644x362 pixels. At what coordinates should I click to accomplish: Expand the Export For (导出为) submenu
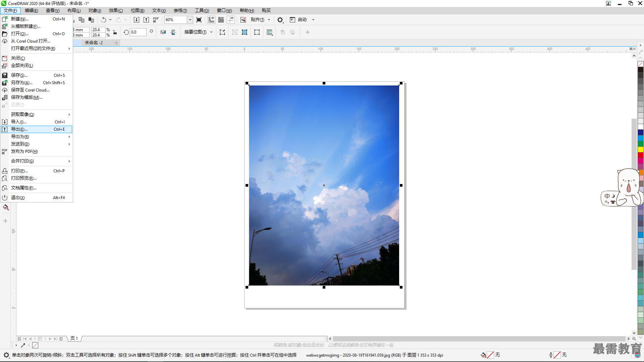coord(37,137)
